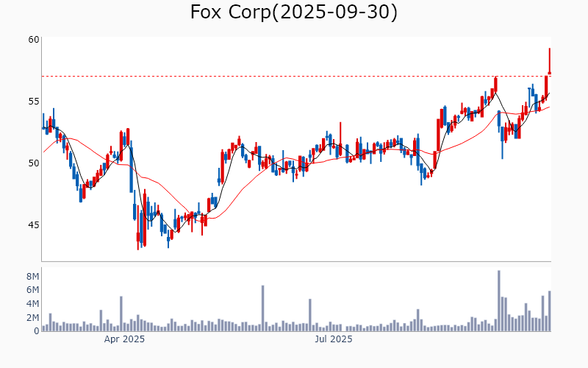Click the Fox Corp chart title
Image resolution: width=588 pixels, height=368 pixels.
294,13
